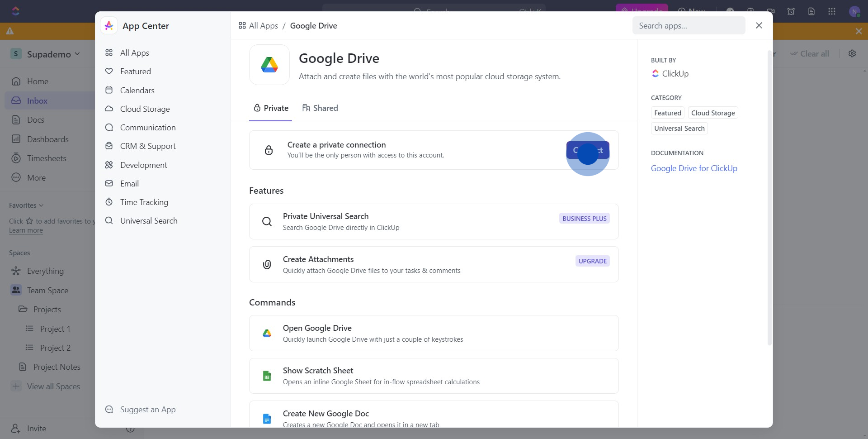The width and height of the screenshot is (868, 439).
Task: Click the Universal Search category tag
Action: coord(679,129)
